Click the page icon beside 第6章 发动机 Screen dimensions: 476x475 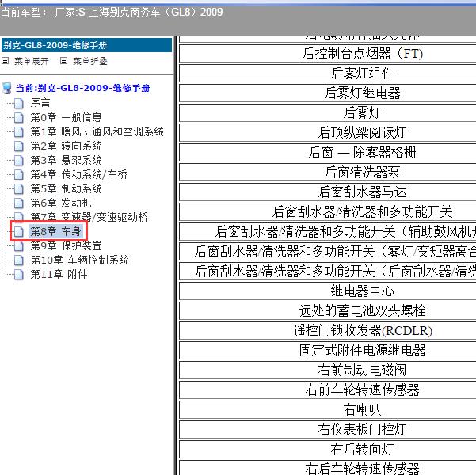tap(19, 203)
